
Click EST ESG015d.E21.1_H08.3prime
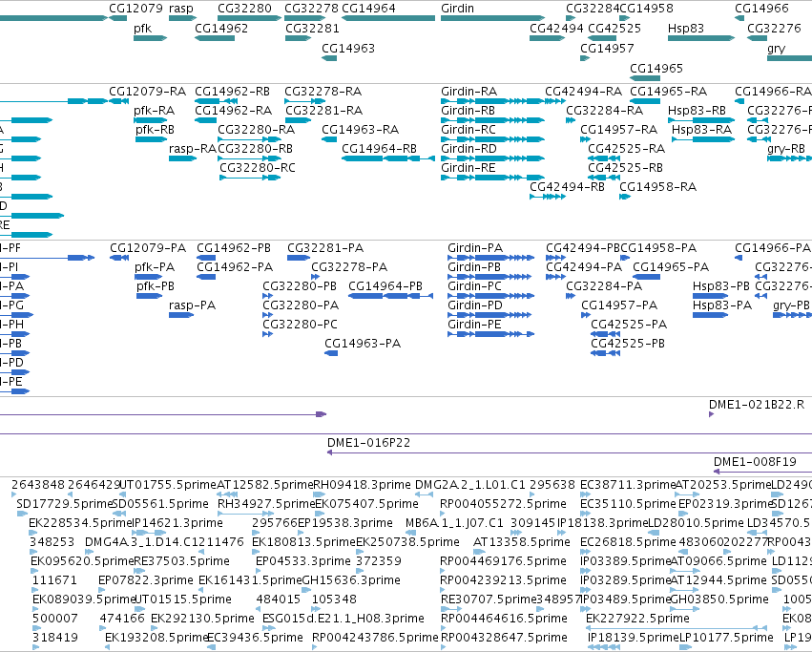tap(268, 628)
